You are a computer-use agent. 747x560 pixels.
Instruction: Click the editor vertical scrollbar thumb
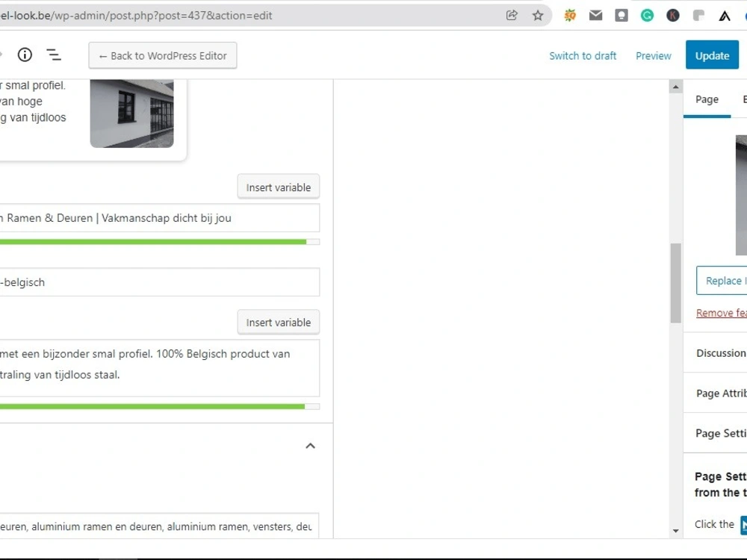tap(675, 283)
